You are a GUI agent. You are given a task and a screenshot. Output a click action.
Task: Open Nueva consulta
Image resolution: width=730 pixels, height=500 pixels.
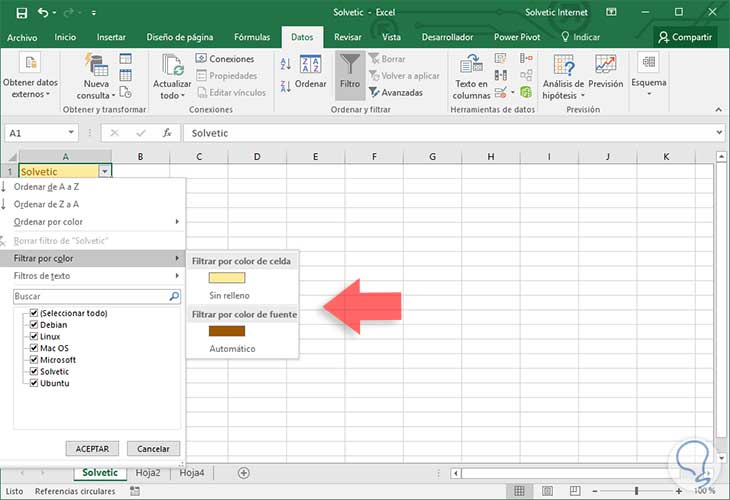(96, 76)
